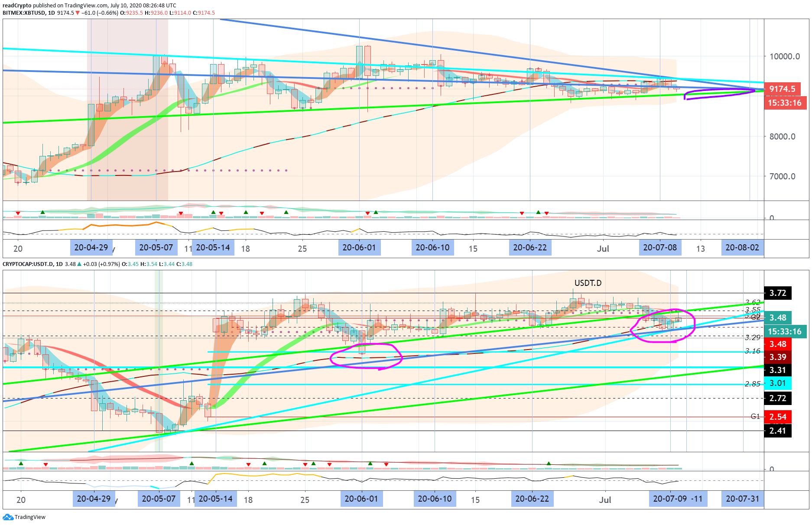Click the 20-06-01 date marker on the XBTUSD chart
The width and height of the screenshot is (812, 525).
tap(359, 248)
